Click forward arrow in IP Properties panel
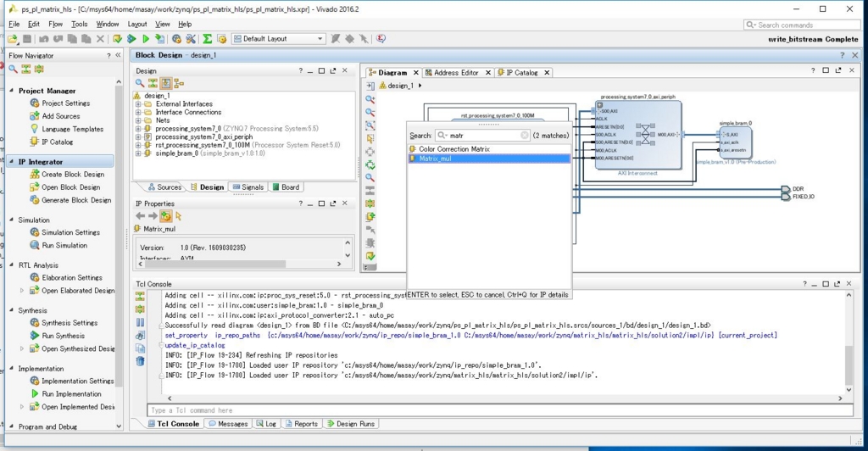Viewport: 868px width, 451px height. pyautogui.click(x=153, y=216)
